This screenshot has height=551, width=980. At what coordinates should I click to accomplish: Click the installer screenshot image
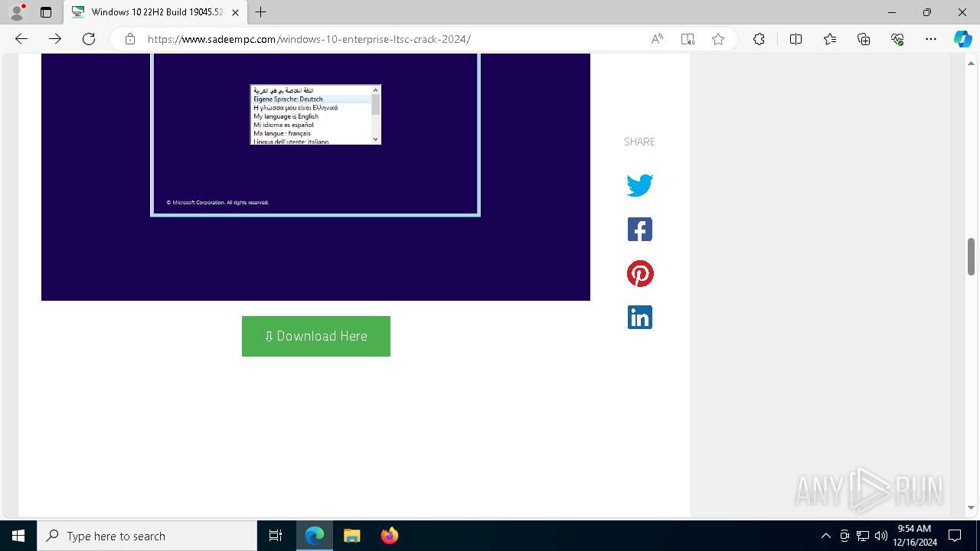click(315, 177)
